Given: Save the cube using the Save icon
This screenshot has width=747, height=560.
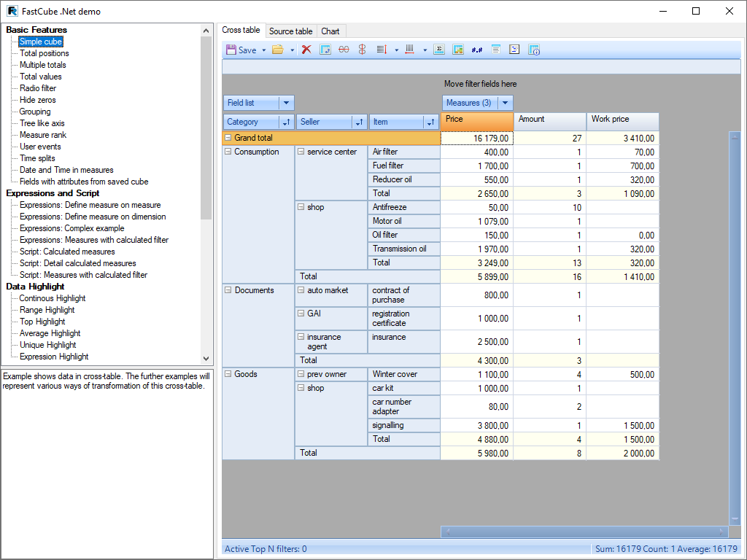Looking at the screenshot, I should click(x=230, y=50).
